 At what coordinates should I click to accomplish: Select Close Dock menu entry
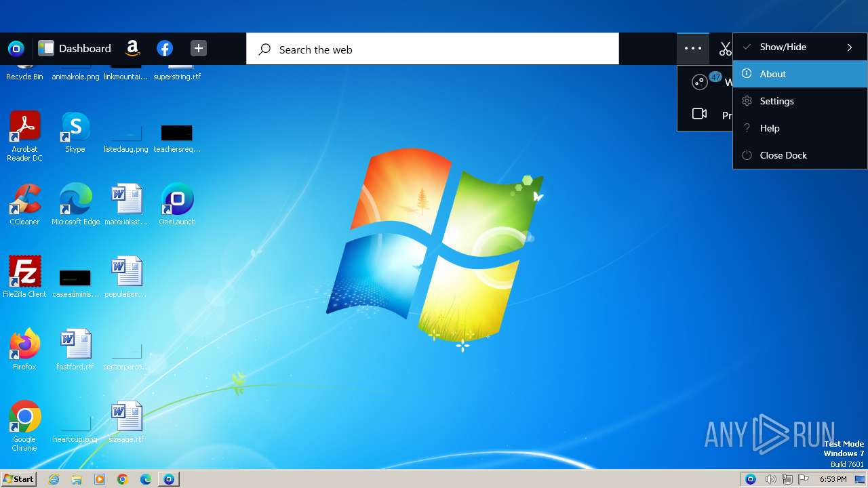click(x=800, y=155)
